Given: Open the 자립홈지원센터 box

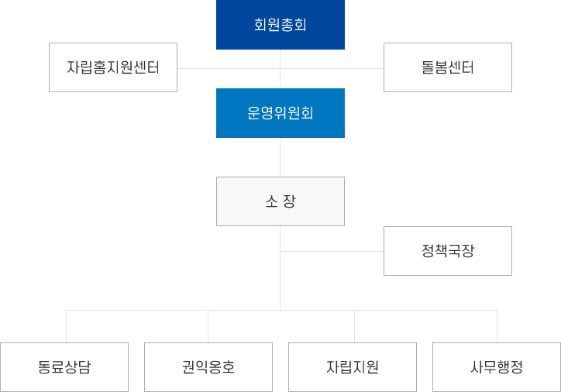Looking at the screenshot, I should [113, 67].
